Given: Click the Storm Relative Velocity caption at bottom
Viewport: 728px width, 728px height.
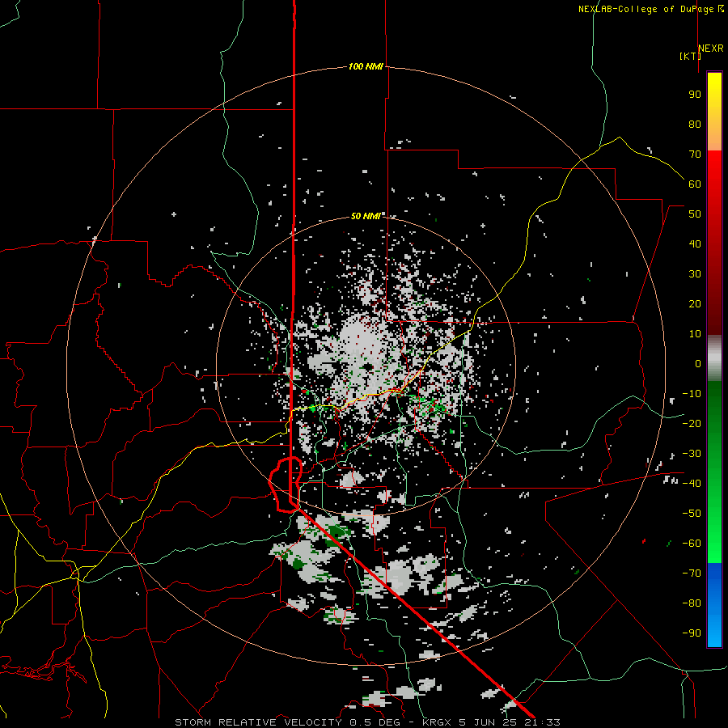Looking at the screenshot, I should coord(367,722).
